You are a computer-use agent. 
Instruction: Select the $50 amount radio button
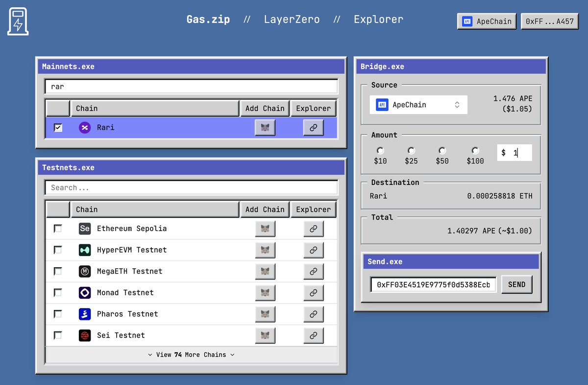point(442,151)
